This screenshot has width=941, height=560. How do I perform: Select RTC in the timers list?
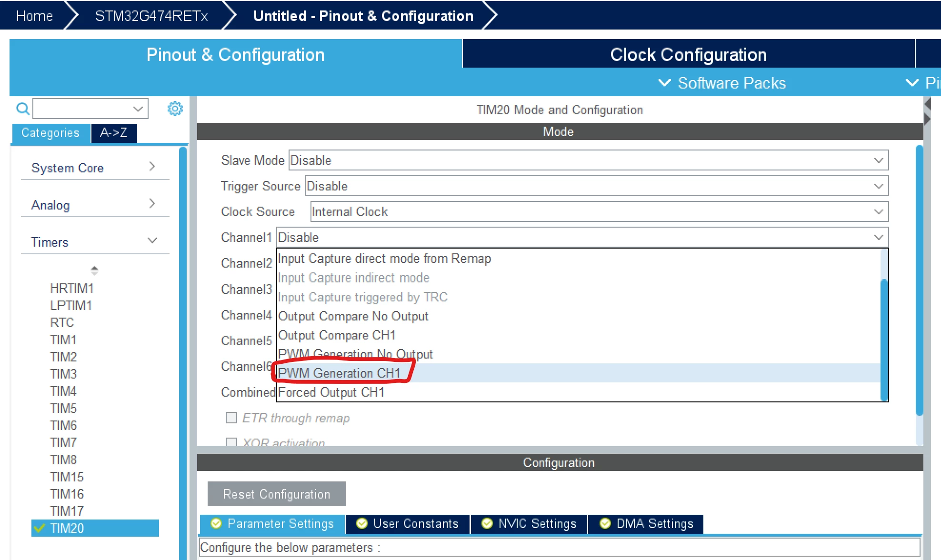point(62,322)
